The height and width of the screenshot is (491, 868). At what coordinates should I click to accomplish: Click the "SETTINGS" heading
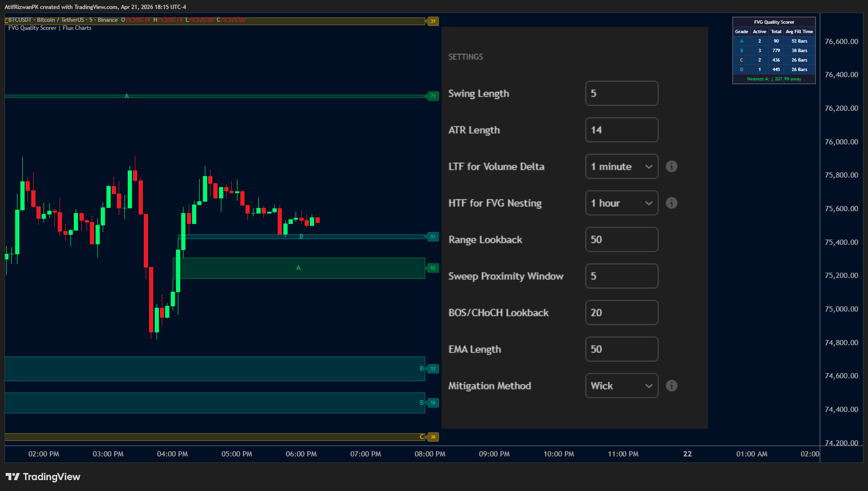pyautogui.click(x=465, y=57)
